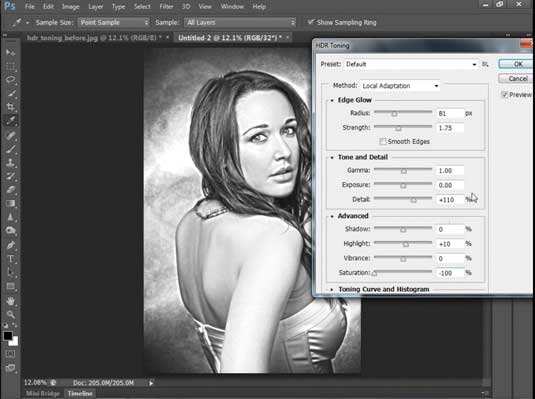Click the Strength value field

tap(450, 128)
